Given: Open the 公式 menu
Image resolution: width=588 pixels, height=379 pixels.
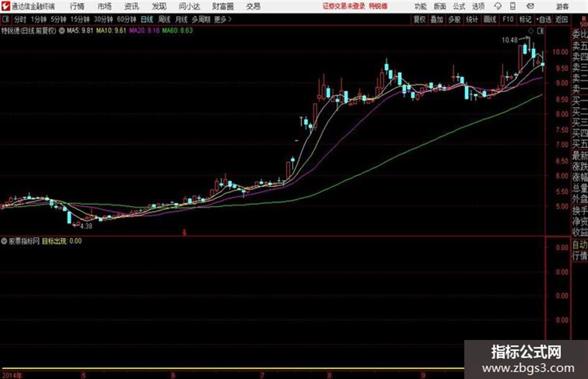Looking at the screenshot, I should click(x=459, y=6).
